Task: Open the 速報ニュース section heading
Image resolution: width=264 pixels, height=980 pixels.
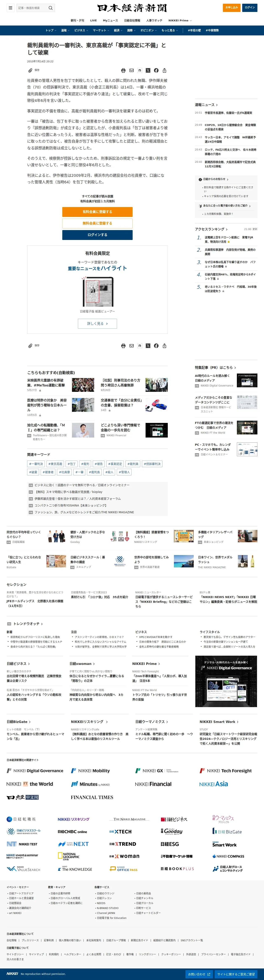Action: (206, 105)
